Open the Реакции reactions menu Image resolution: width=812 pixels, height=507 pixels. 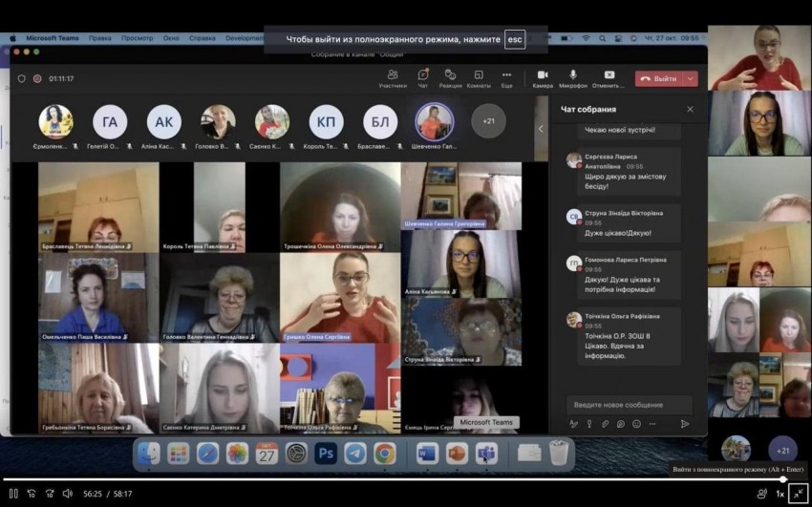point(450,78)
